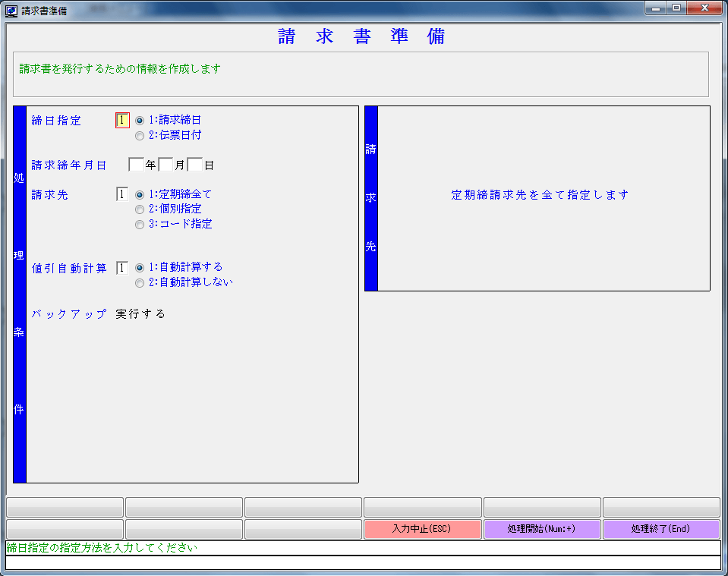Click the 定期締請求先を全て指定します message
This screenshot has width=728, height=576.
pos(540,195)
